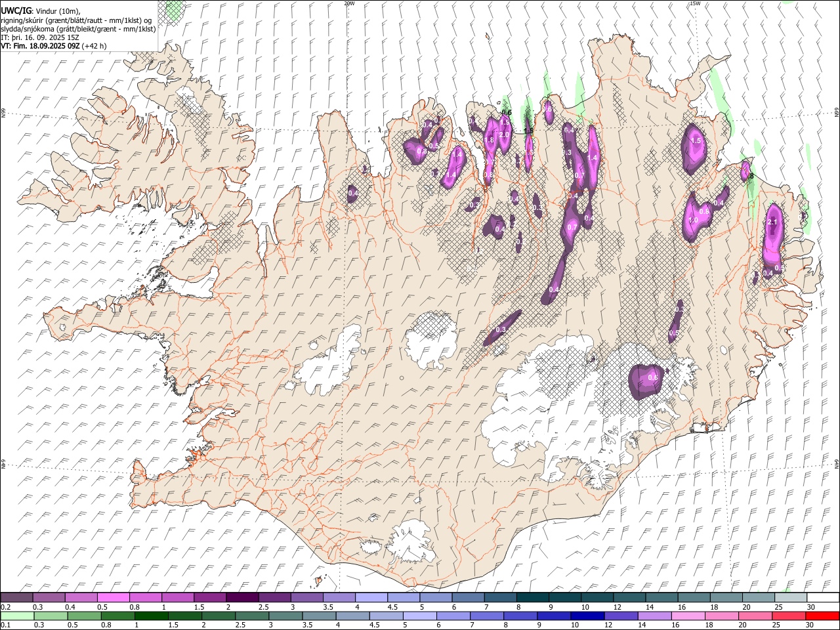Click the '1.8' snowfall value on the map
The width and height of the screenshot is (840, 630).
coord(489,140)
